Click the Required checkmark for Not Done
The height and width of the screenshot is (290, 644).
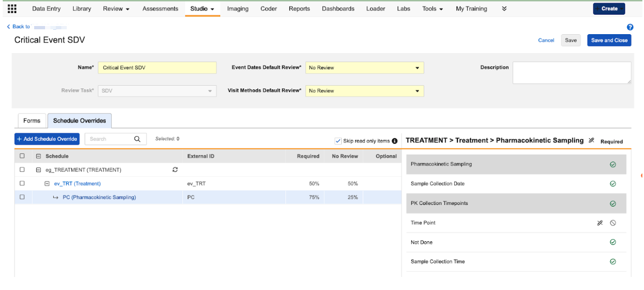(613, 242)
